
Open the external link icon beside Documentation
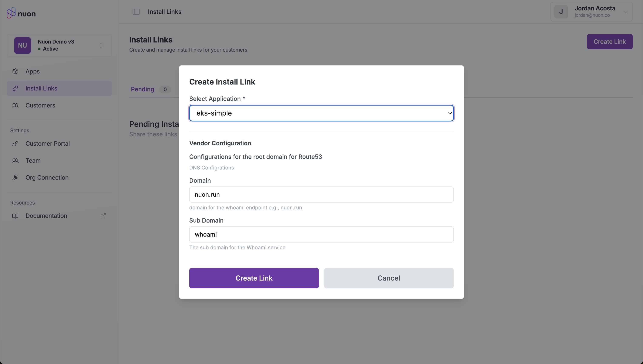(x=103, y=216)
